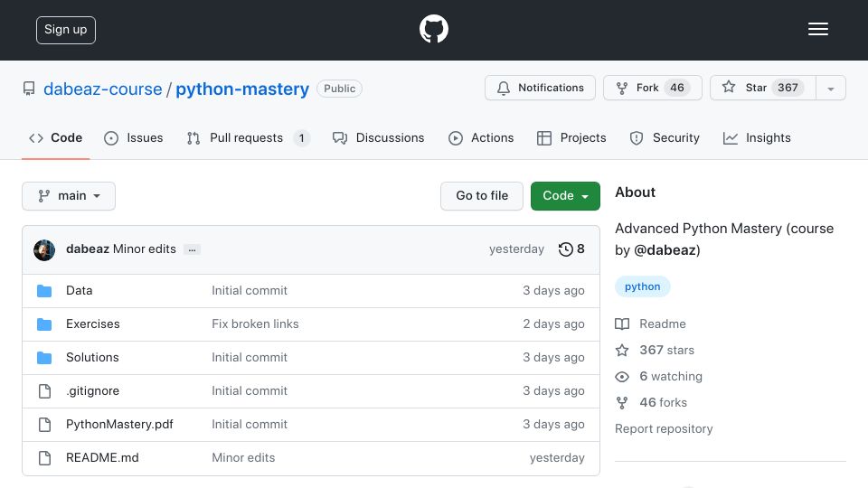The height and width of the screenshot is (488, 868).
Task: Click Minor edits message in README.md row
Action: coord(243,457)
